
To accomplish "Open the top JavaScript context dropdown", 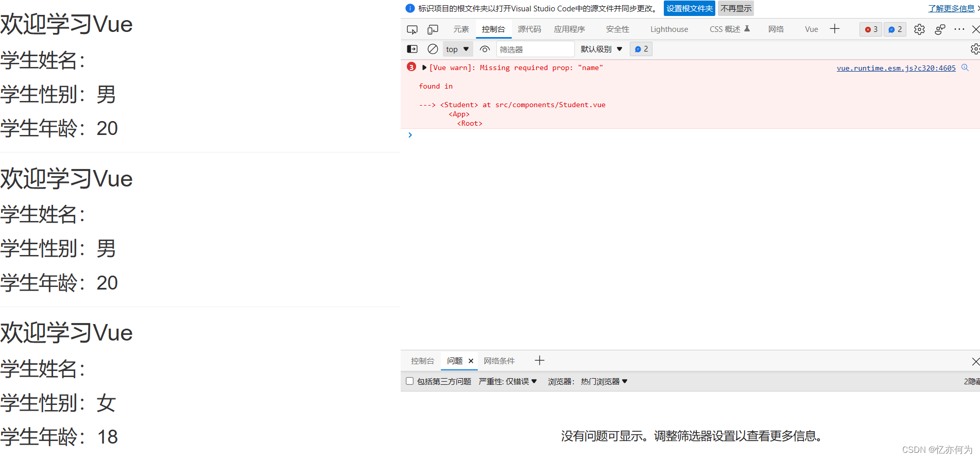I will click(x=457, y=49).
